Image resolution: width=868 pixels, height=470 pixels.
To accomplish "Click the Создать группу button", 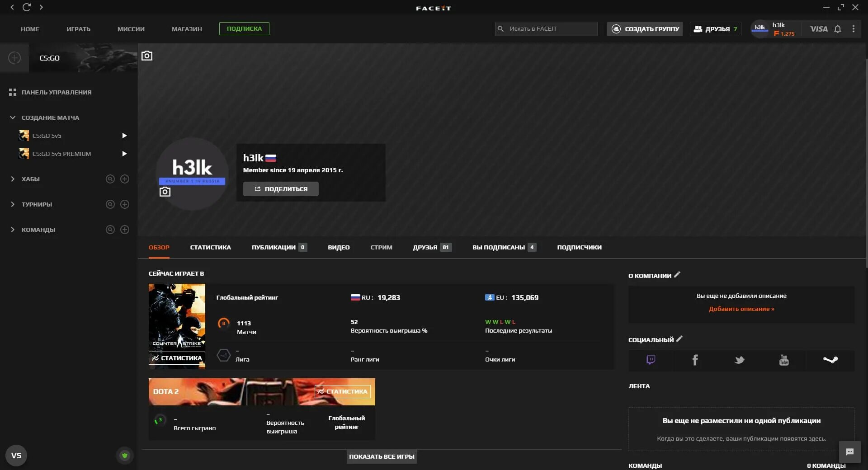I will (x=645, y=29).
